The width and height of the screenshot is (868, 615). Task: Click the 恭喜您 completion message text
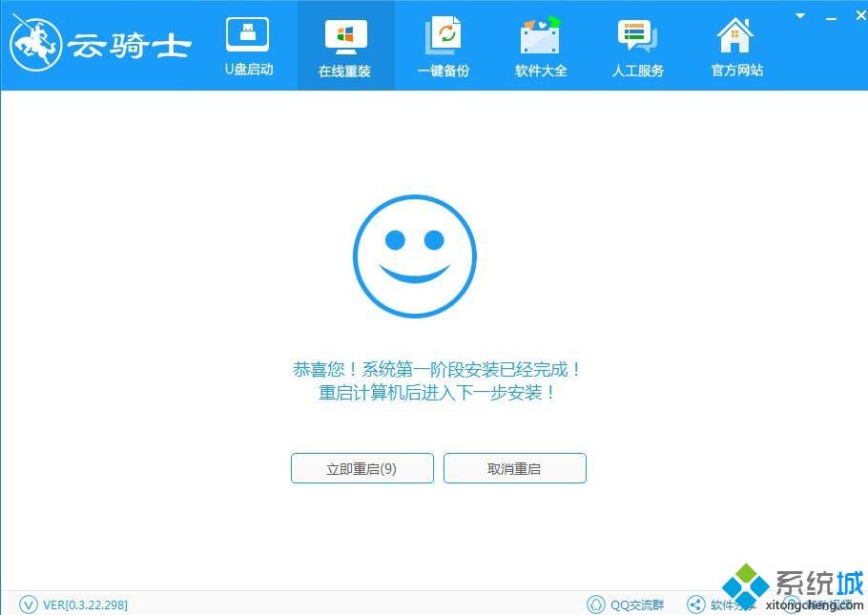coord(437,370)
